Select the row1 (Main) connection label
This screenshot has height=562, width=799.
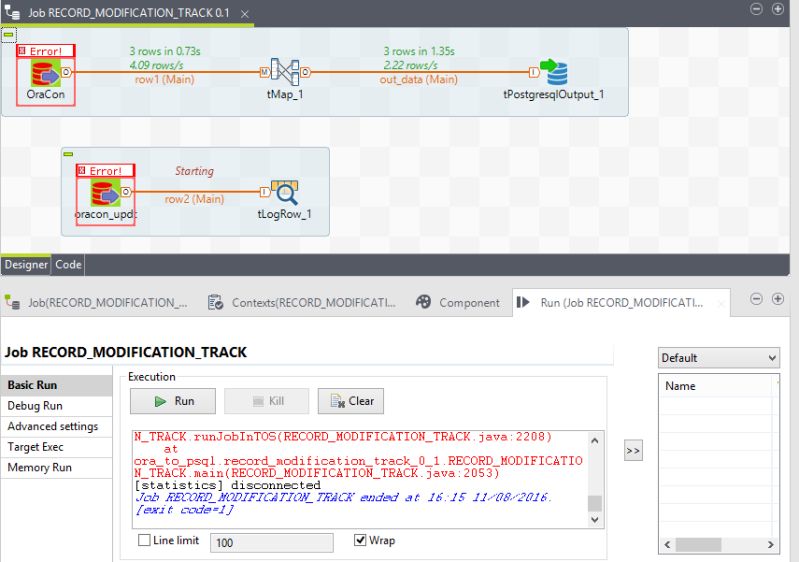coord(165,79)
